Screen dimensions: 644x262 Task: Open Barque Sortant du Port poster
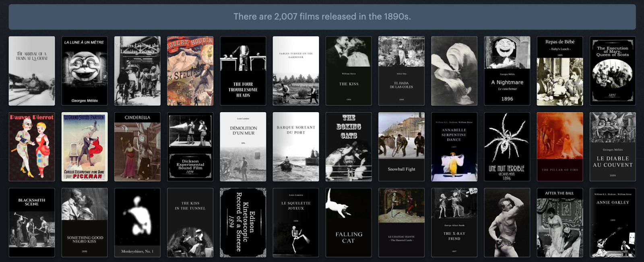296,147
